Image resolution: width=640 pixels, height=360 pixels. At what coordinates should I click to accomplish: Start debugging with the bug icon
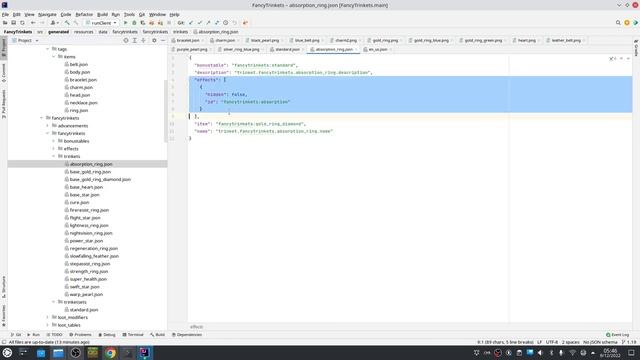134,23
